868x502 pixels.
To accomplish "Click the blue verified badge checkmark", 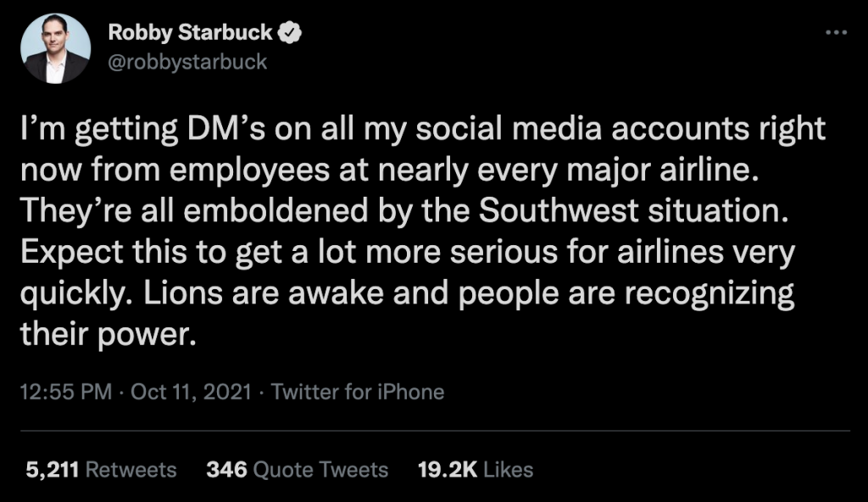I will click(292, 33).
